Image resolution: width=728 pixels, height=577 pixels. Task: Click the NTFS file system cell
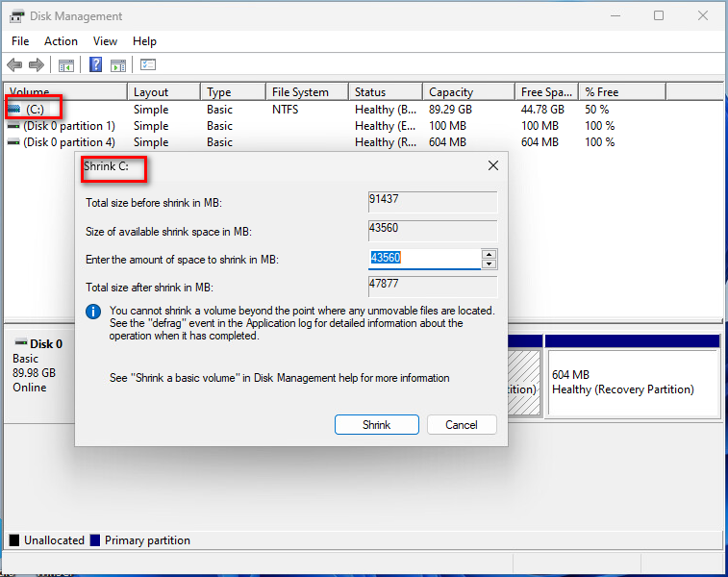[285, 110]
